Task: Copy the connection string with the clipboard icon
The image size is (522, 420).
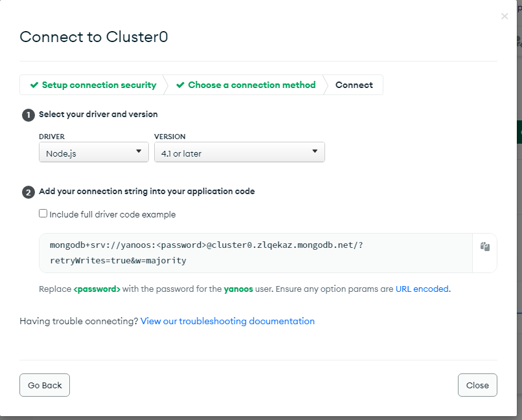Action: click(484, 247)
